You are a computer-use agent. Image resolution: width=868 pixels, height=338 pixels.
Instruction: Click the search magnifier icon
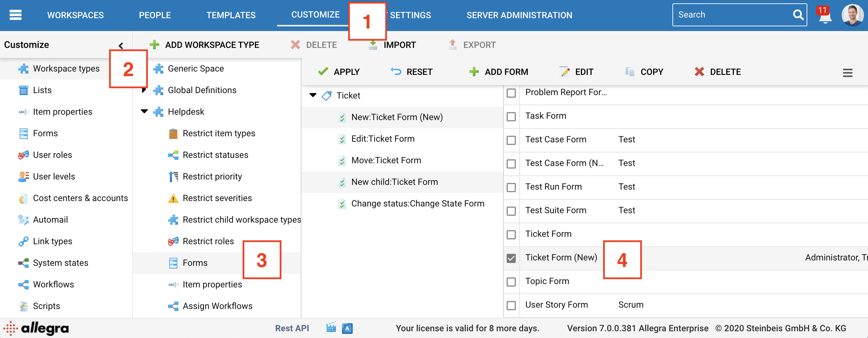(x=798, y=15)
